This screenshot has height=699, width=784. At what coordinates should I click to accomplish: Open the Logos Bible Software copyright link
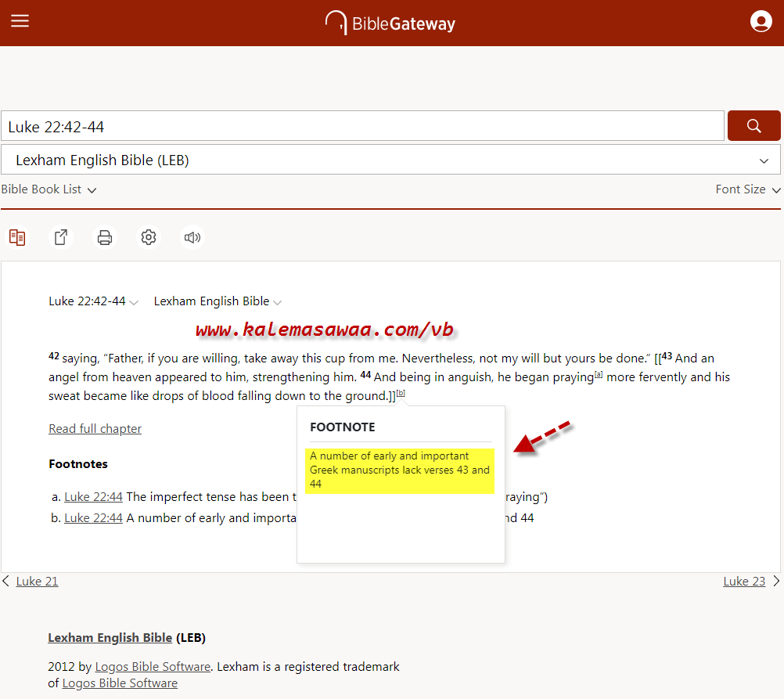153,667
